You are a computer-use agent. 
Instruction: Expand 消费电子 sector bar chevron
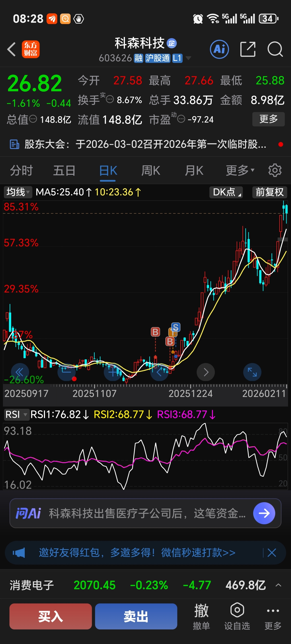[x=279, y=585]
